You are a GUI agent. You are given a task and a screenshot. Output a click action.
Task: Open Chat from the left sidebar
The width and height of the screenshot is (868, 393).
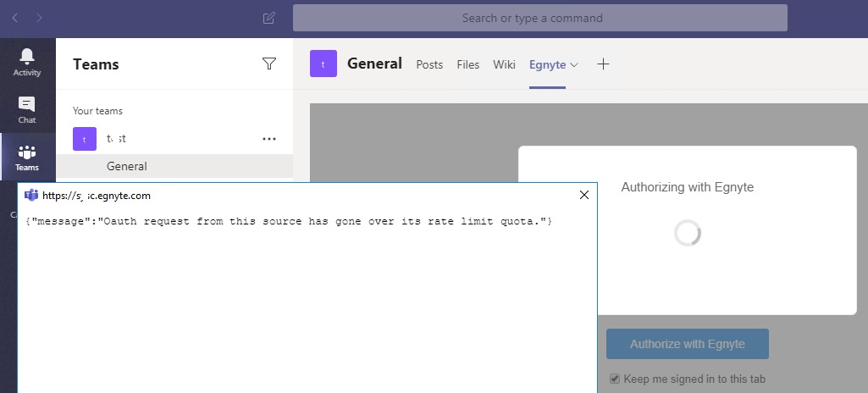point(27,109)
